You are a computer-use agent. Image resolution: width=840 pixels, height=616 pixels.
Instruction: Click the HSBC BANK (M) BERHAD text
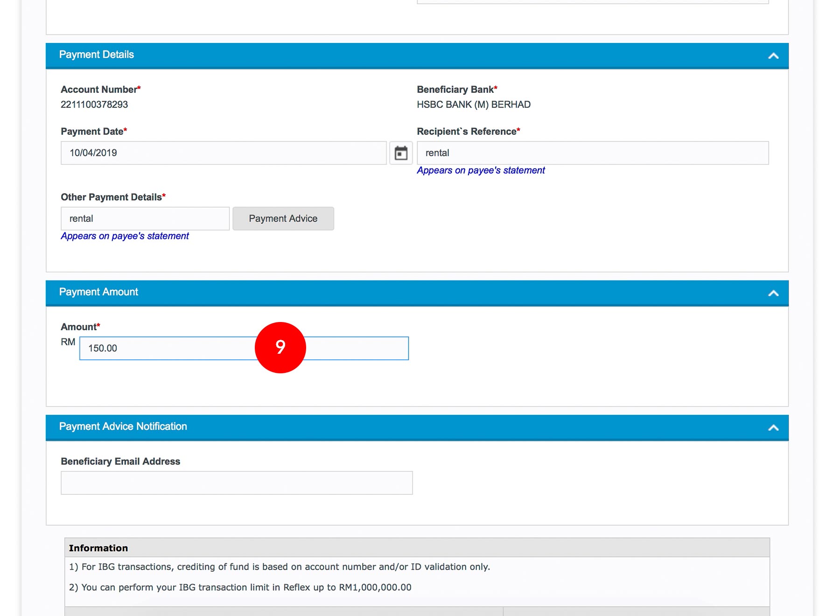(x=473, y=105)
